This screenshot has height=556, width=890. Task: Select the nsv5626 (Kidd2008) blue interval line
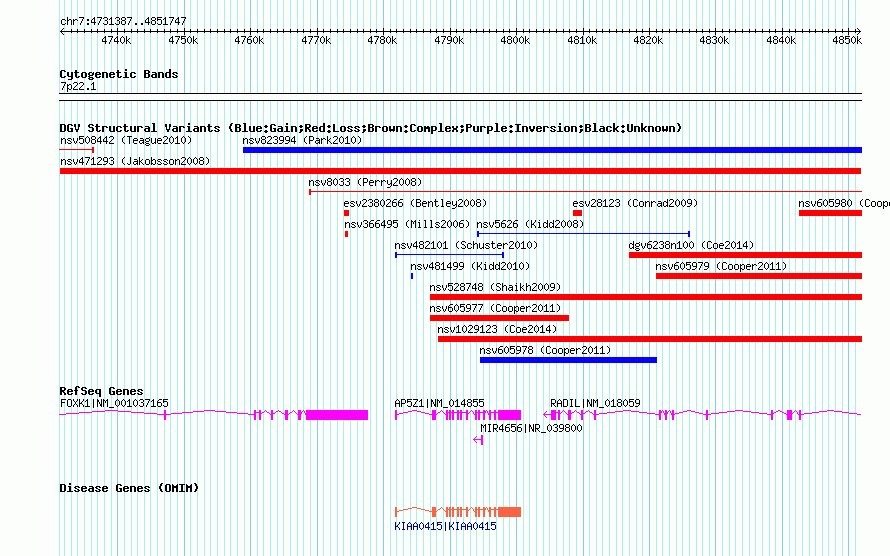click(583, 234)
